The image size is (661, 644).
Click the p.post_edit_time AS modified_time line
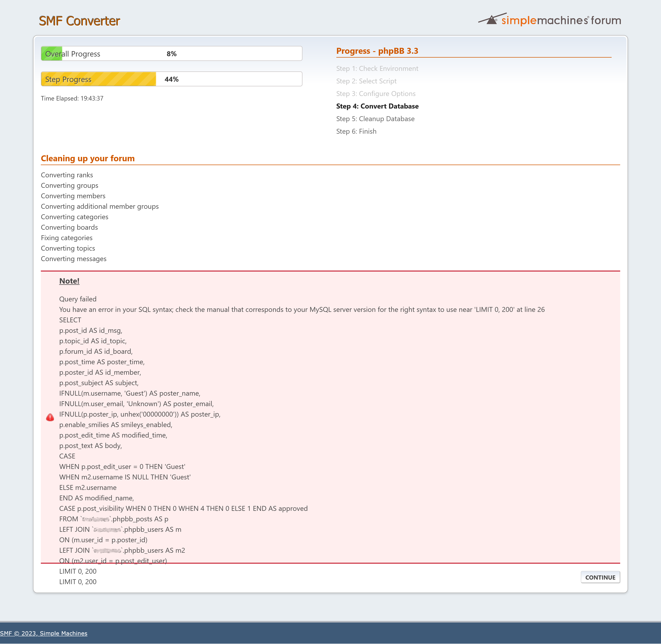tap(113, 435)
